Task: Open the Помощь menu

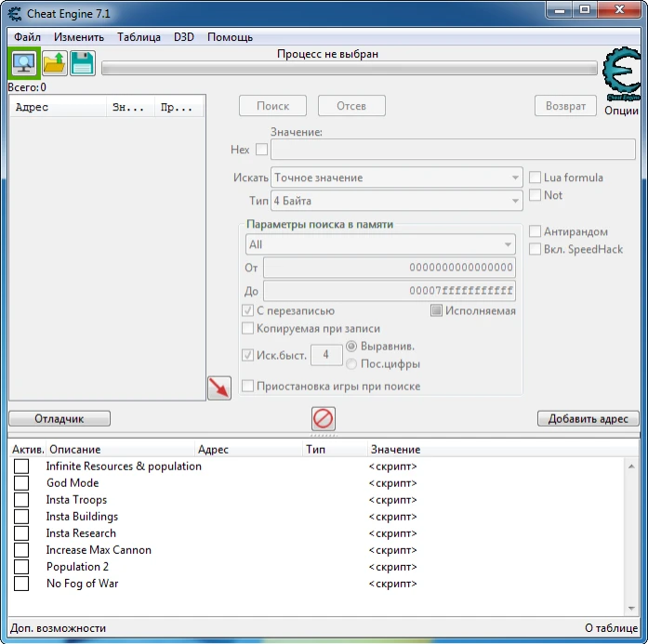Action: 231,37
